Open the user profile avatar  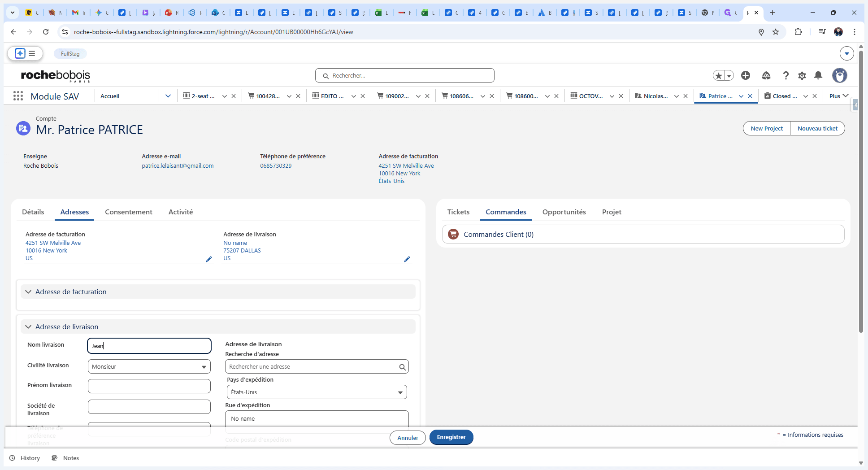point(840,75)
